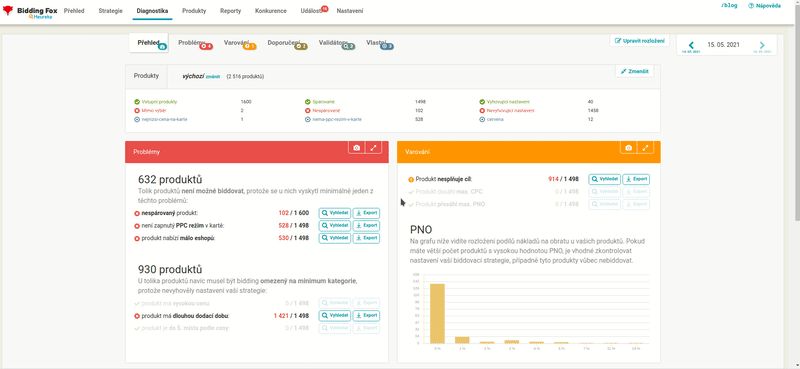
Task: Click the 930 produktů heading
Action: pos(170,269)
